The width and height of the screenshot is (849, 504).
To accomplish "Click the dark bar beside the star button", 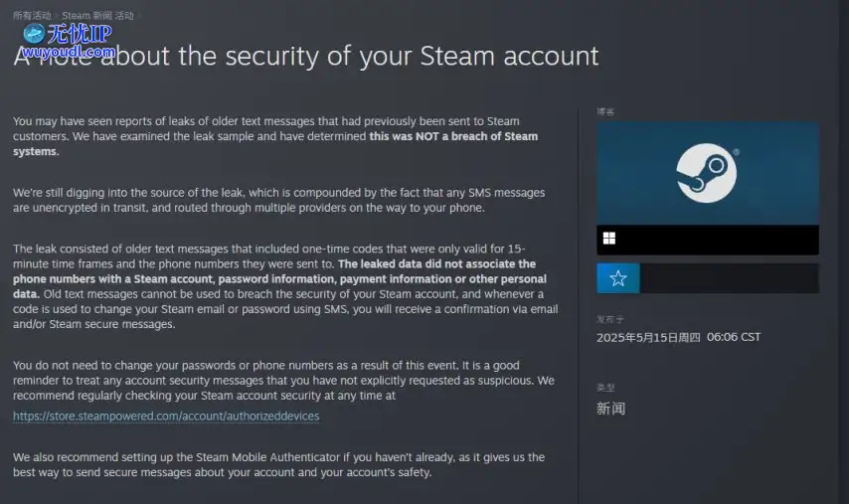I will point(729,278).
